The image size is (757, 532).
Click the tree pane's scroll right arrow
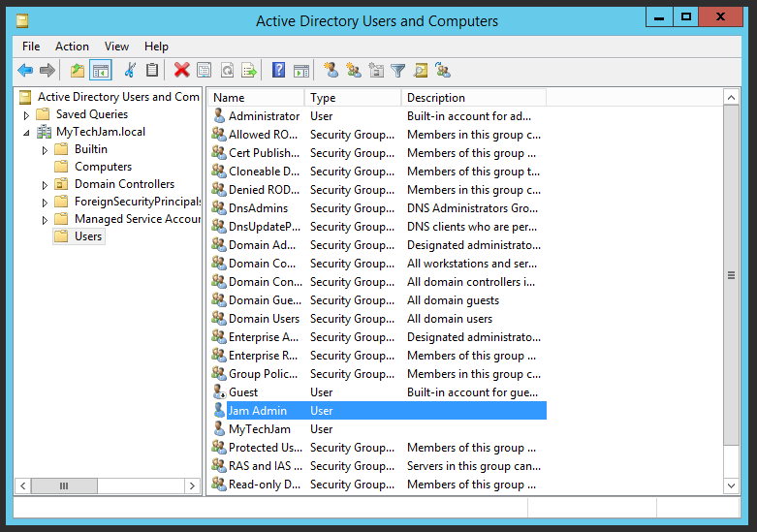pyautogui.click(x=192, y=485)
